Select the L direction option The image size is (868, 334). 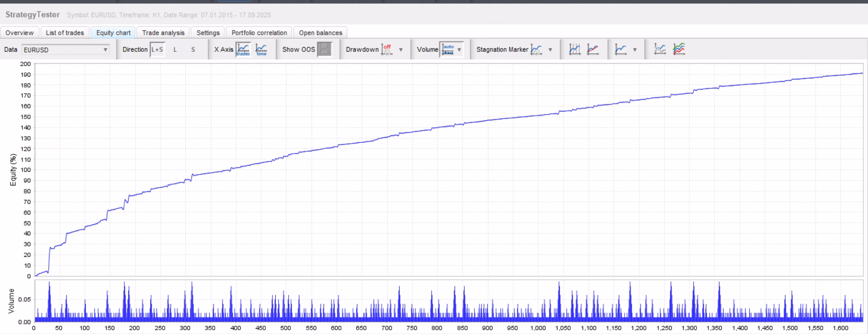(x=175, y=49)
